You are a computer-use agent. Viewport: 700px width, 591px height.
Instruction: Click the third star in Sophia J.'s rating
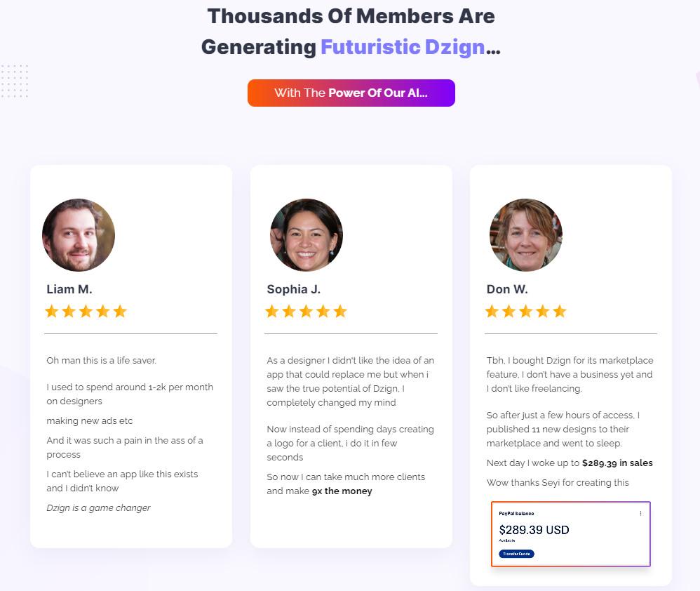(x=306, y=312)
